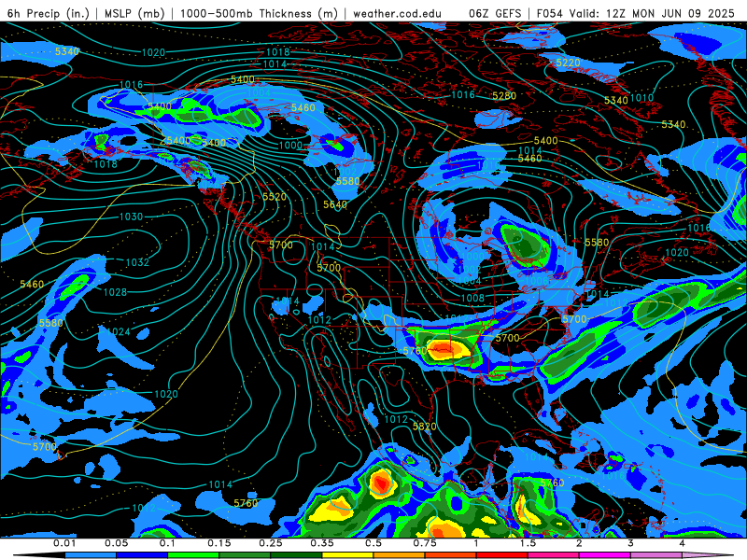Screen dimensions: 747x560
Task: Click the 5520 thickness label
Action: (x=275, y=197)
